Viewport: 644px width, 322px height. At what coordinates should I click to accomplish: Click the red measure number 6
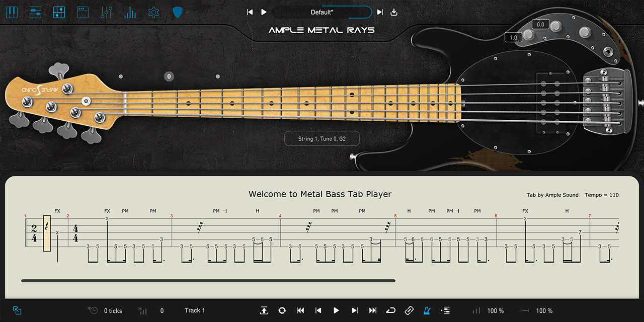(496, 216)
